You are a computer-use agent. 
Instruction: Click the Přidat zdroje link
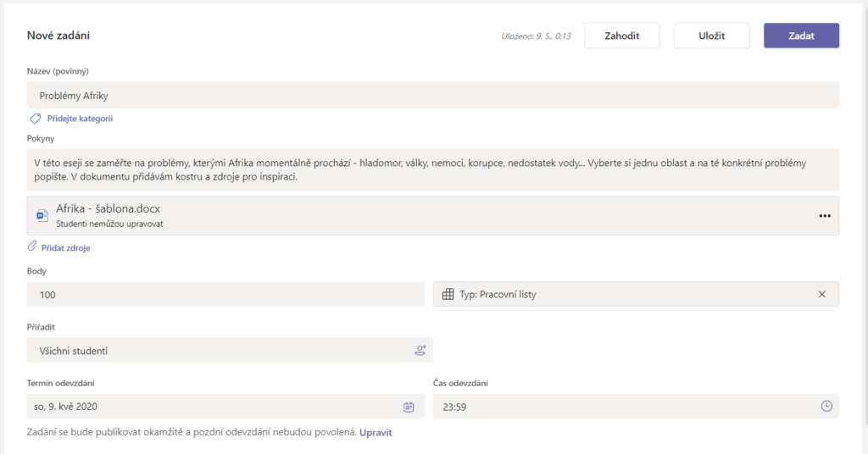point(65,248)
